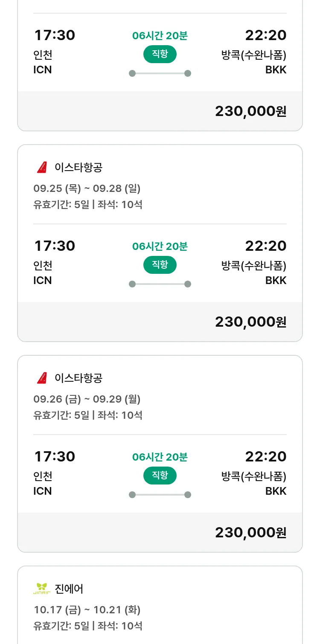Click the Jin Air butterfly logo
Screen dimensions: 320x644
[x=42, y=589]
